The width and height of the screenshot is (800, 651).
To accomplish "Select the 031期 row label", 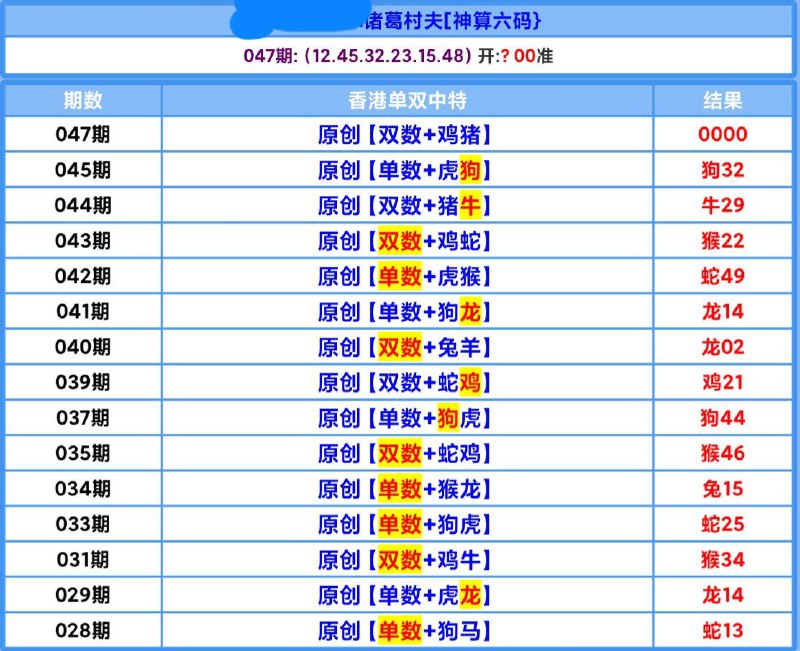I will (x=83, y=560).
